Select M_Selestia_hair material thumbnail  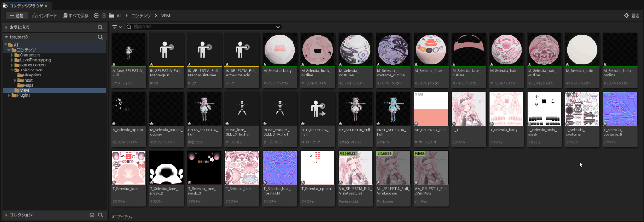(506, 50)
